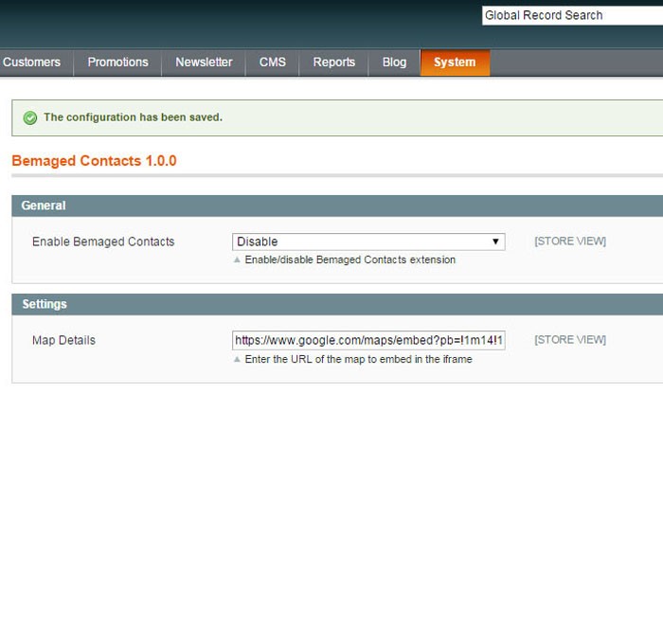Image resolution: width=663 pixels, height=644 pixels.
Task: Click the Global Record Search field
Action: click(x=572, y=16)
